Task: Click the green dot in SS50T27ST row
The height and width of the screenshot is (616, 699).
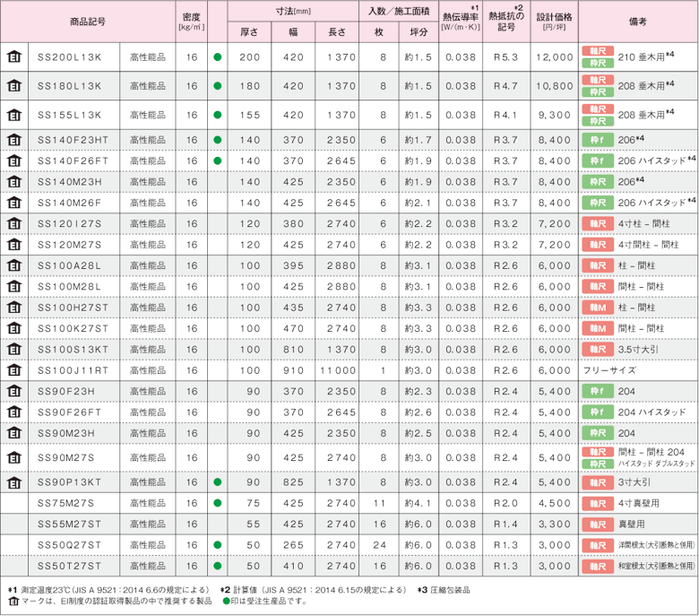Action: coord(217,566)
